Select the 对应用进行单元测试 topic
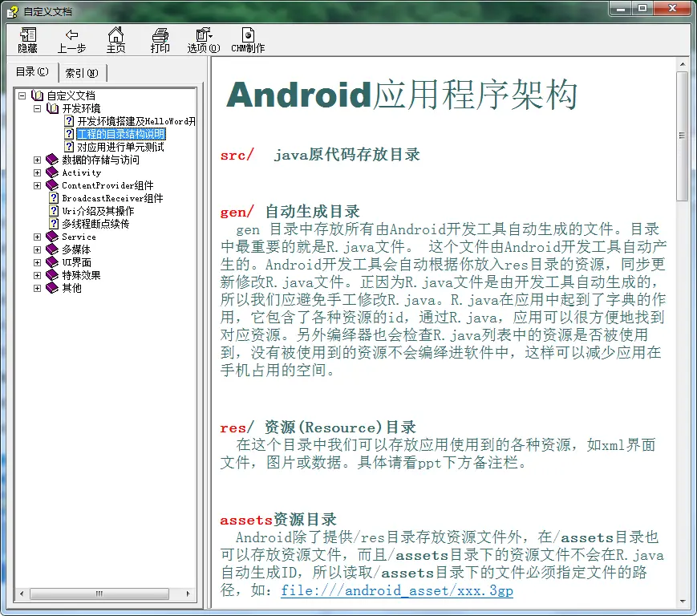Image resolution: width=697 pixels, height=616 pixels. pos(120,147)
